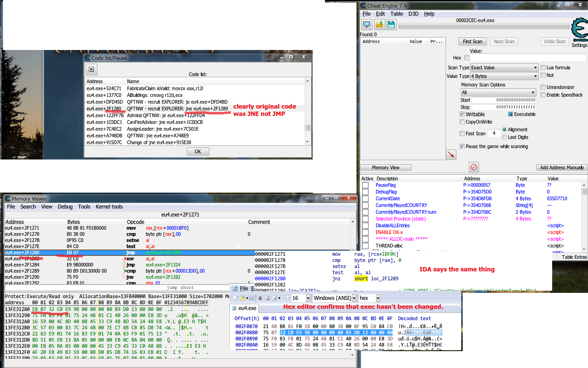The image size is (588, 368).
Task: Click the scan Value input field
Action: (x=528, y=58)
